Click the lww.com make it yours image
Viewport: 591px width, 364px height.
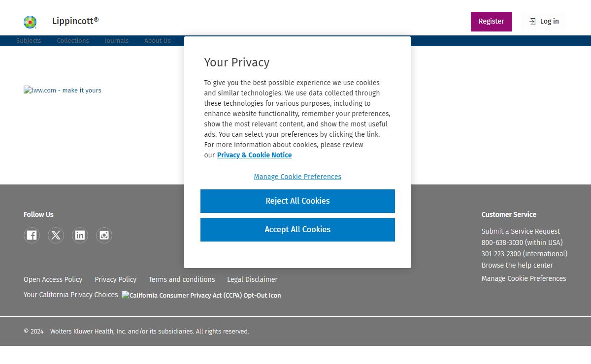tap(63, 90)
